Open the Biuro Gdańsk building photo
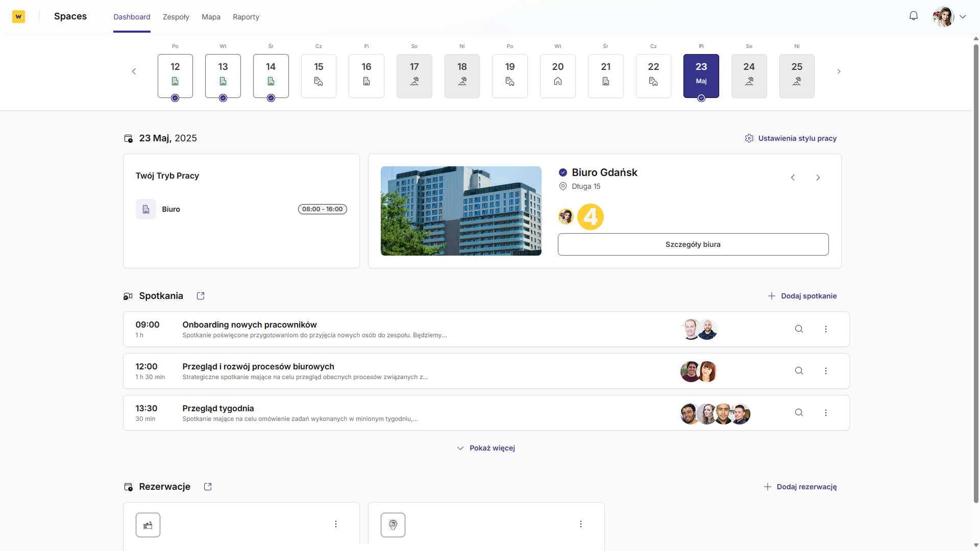Viewport: 980px width, 551px height. [461, 211]
